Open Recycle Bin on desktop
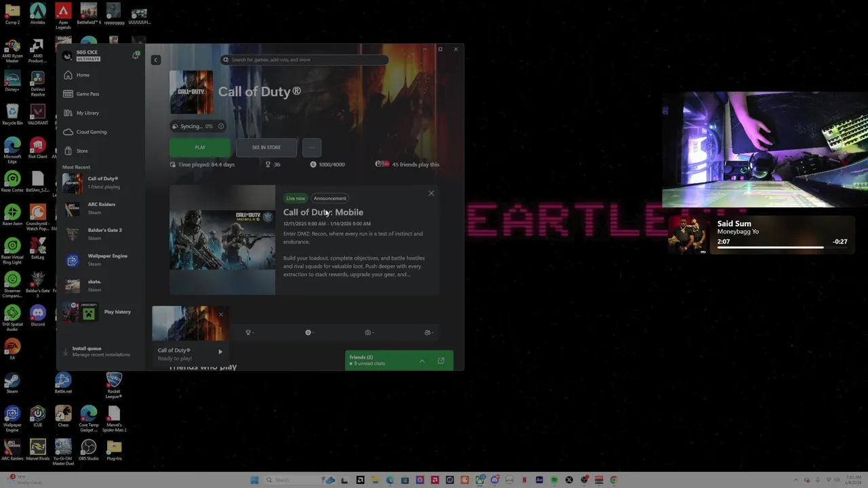The width and height of the screenshot is (868, 488). [12, 115]
